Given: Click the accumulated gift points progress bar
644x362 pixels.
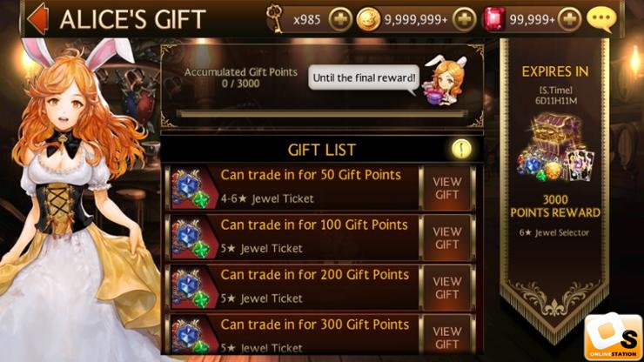Looking at the screenshot, I should 322,113.
